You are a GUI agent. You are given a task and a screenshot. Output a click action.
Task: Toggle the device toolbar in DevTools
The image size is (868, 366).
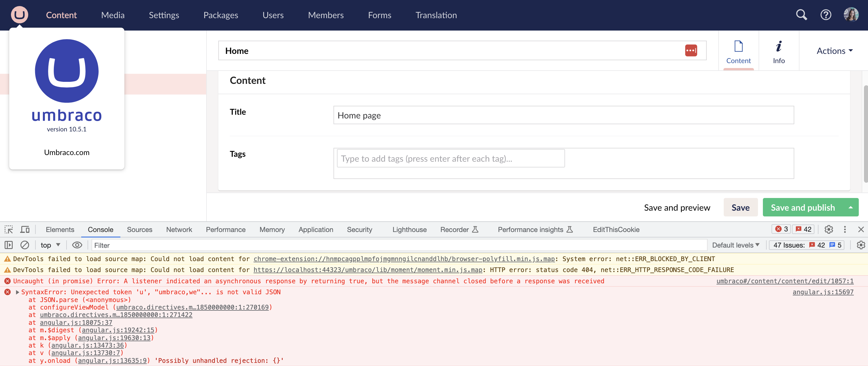[x=25, y=229]
